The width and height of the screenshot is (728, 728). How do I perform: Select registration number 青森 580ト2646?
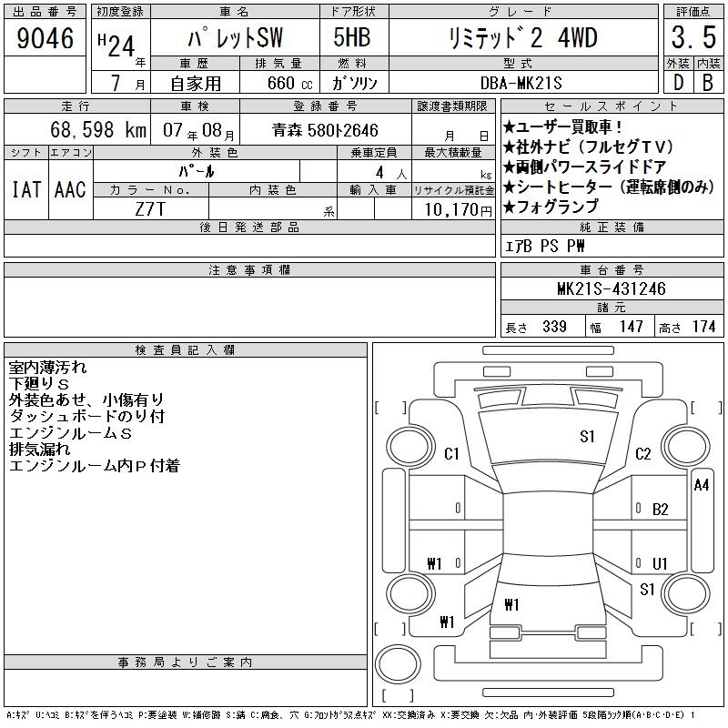[326, 130]
